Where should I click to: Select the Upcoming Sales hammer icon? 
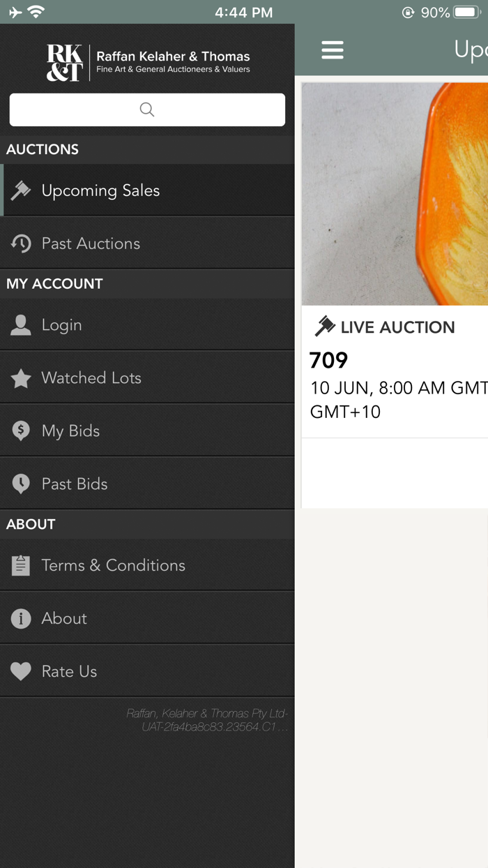[21, 189]
